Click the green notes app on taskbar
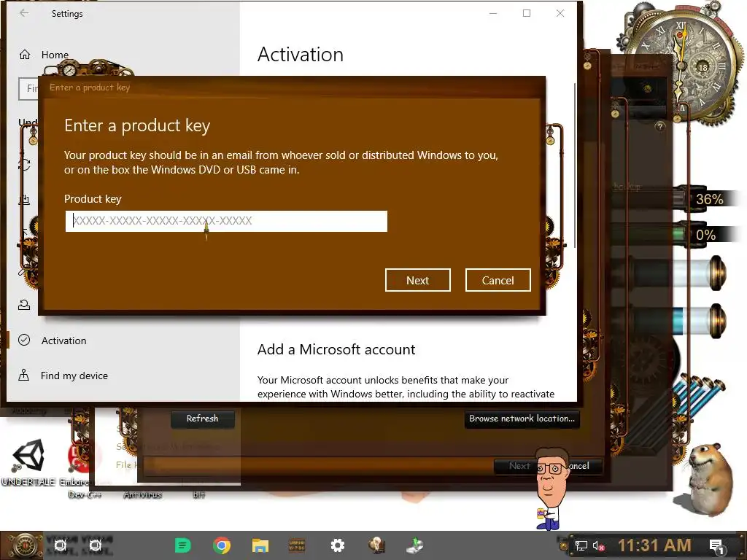 (183, 545)
